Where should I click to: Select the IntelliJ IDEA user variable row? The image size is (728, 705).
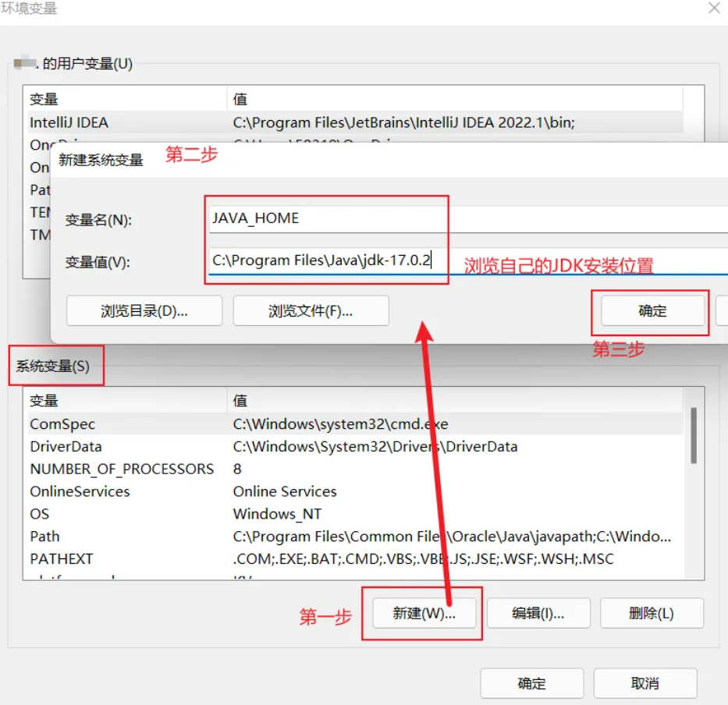(351, 122)
